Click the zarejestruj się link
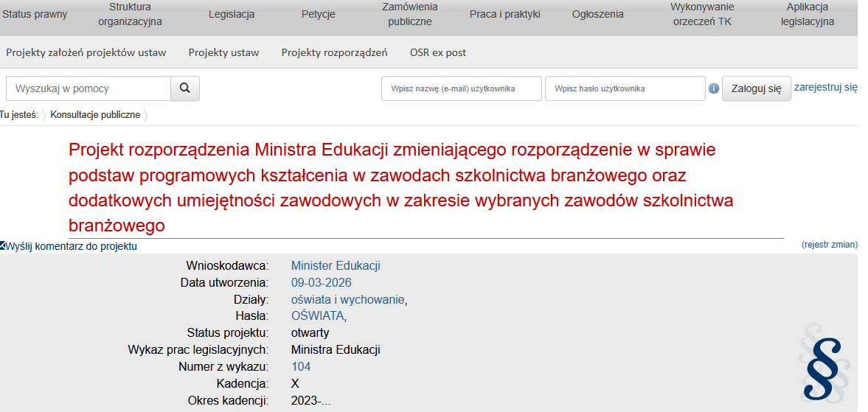 tap(825, 87)
